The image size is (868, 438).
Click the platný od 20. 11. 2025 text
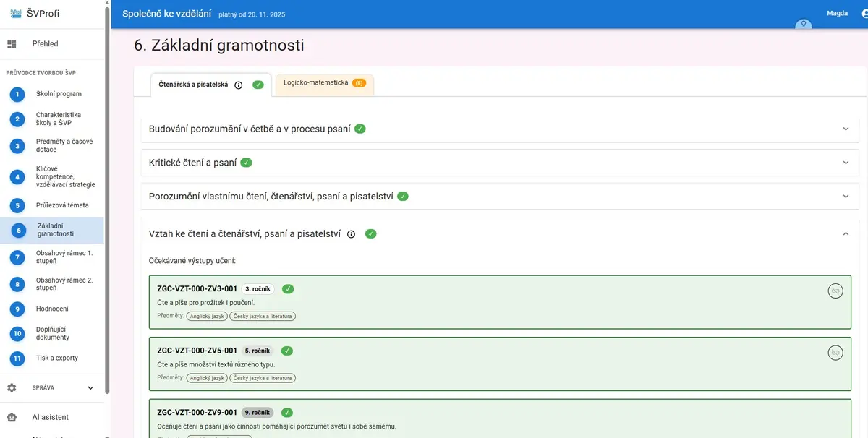[252, 14]
